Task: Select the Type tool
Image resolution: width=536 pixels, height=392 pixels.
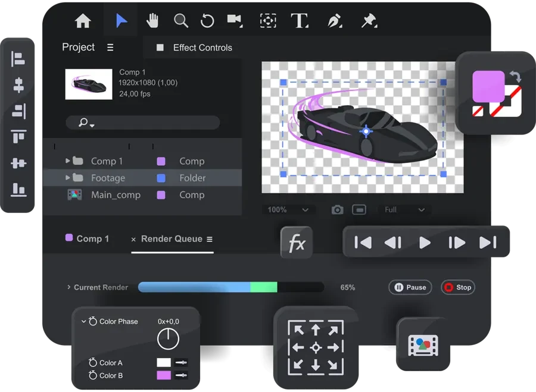Action: 300,21
